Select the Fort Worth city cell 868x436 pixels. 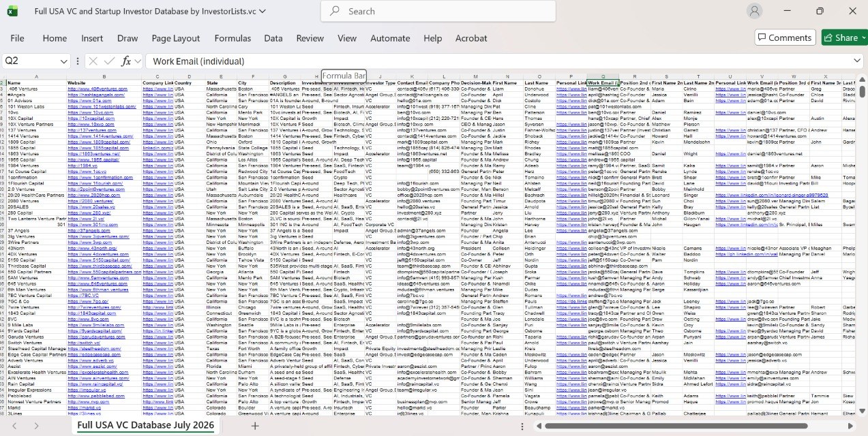(253, 349)
